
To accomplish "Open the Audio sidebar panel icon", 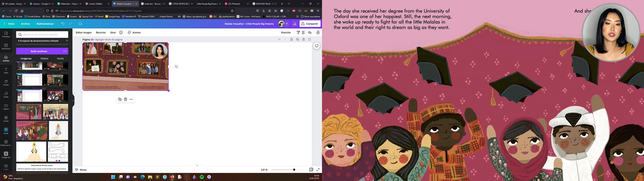I will click(x=6, y=95).
